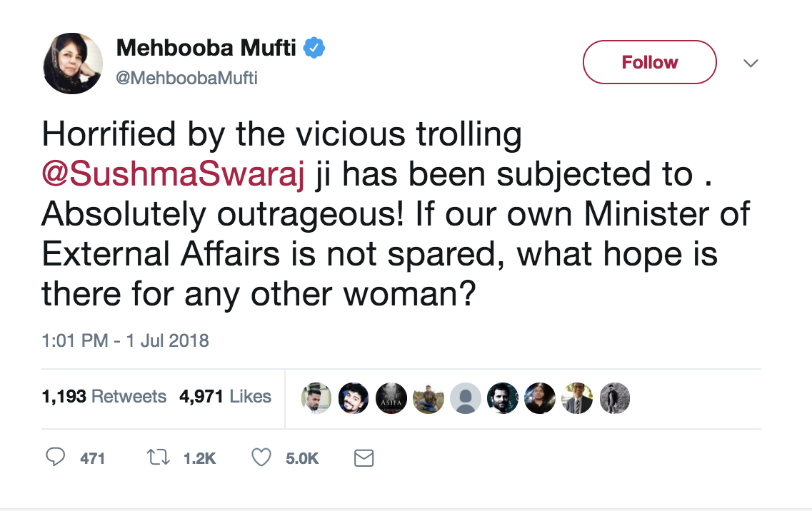View the 1,193 Retweets list

(104, 396)
